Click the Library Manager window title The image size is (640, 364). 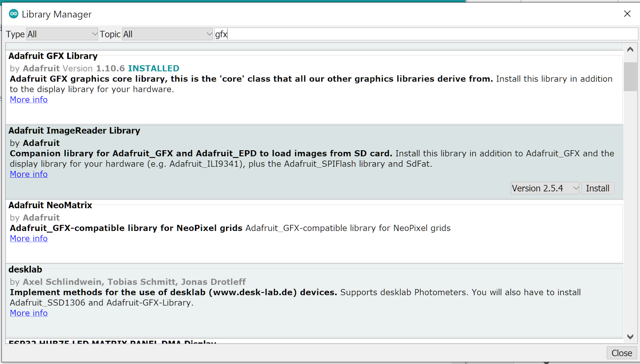(57, 14)
